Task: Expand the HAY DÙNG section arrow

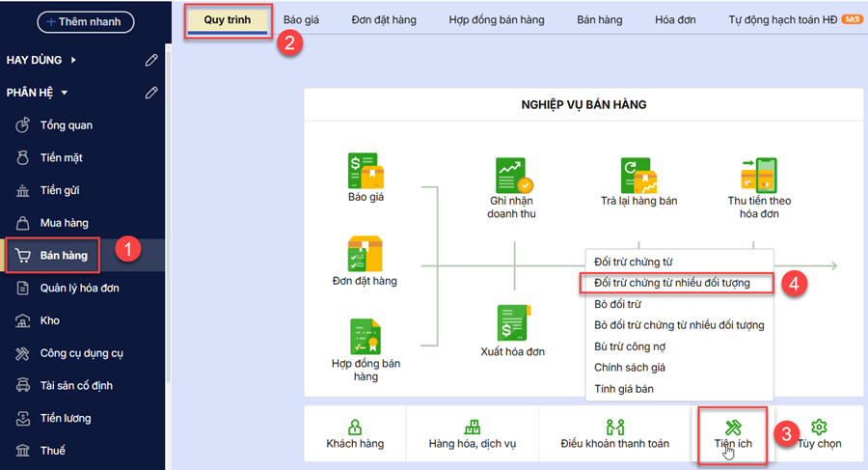Action: tap(72, 60)
